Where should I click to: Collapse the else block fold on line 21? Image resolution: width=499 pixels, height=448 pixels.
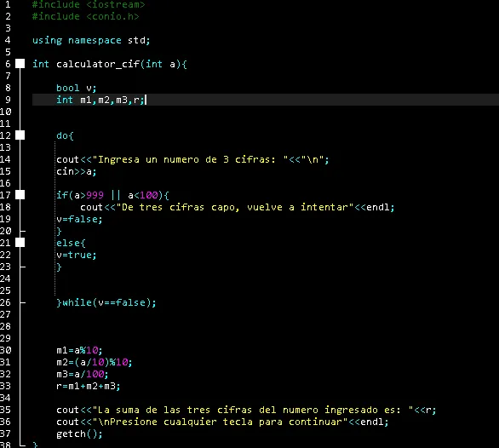pos(20,243)
